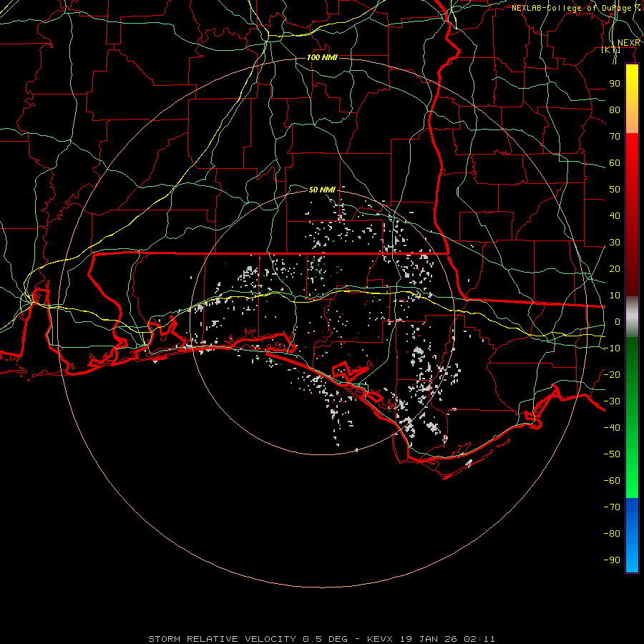The image size is (644, 644).
Task: Click the 02:11 scan time text
Action: tap(479, 639)
